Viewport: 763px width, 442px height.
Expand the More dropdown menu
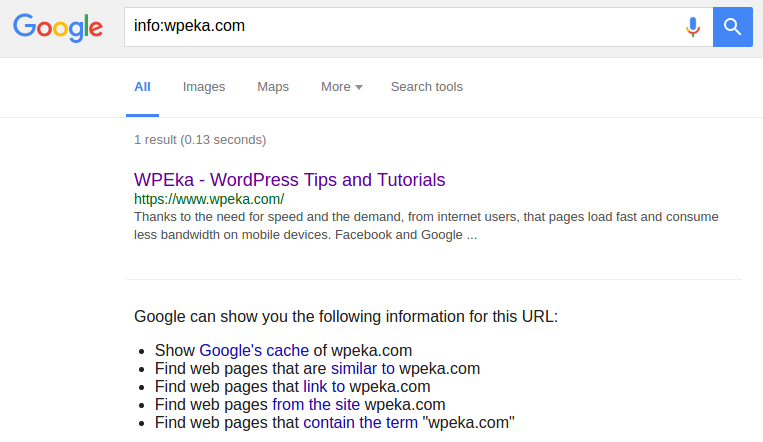[341, 87]
